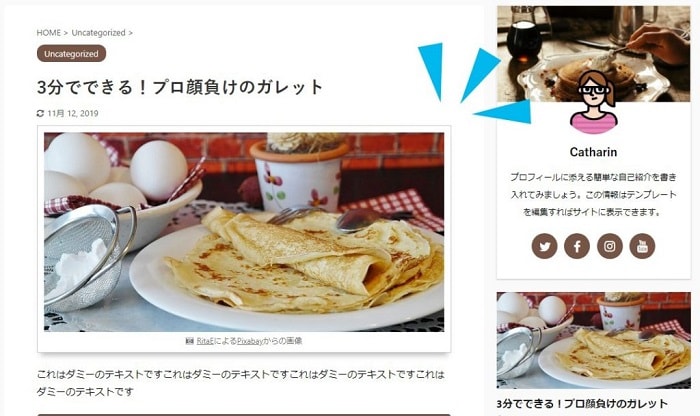
Task: Click the article heading 3分でできる！プロ顔負けのガレット
Action: tap(180, 87)
